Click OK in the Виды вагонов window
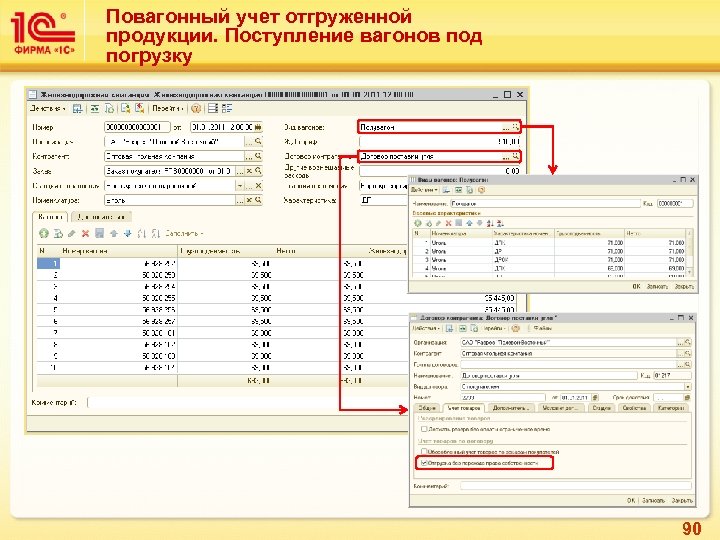The height and width of the screenshot is (540, 720). click(x=636, y=286)
